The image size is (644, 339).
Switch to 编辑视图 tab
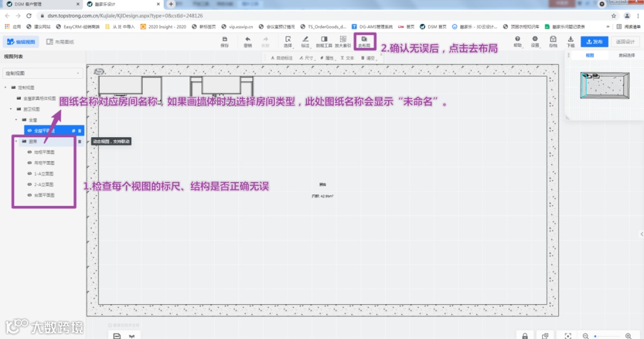(x=21, y=42)
